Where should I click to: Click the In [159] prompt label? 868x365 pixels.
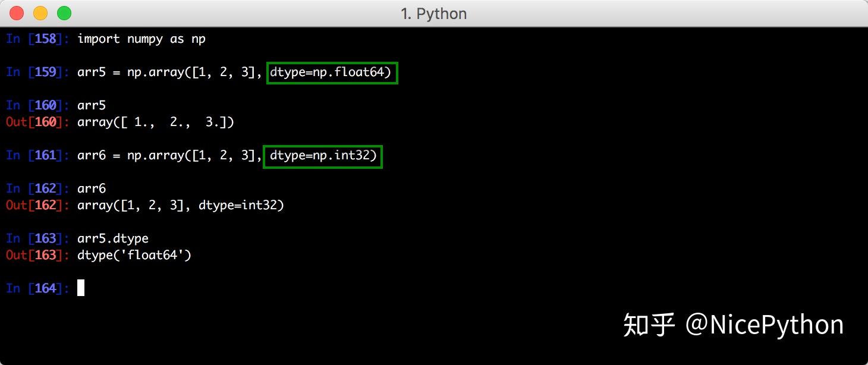click(37, 73)
